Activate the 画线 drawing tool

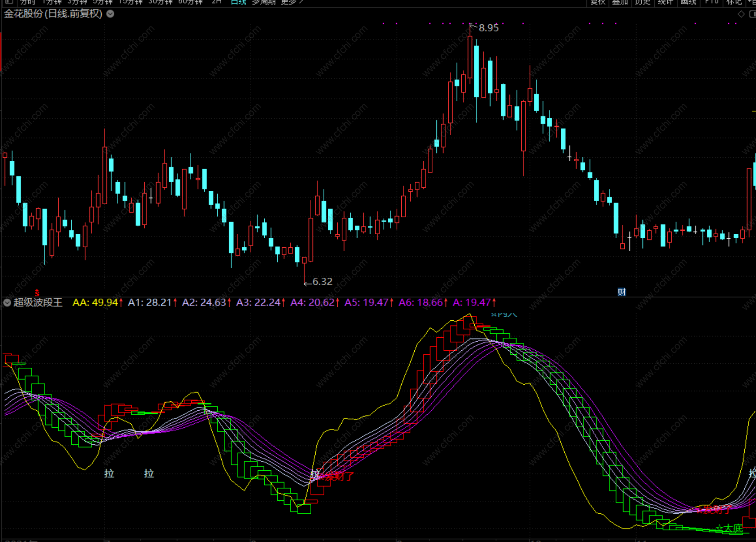[688, 2]
